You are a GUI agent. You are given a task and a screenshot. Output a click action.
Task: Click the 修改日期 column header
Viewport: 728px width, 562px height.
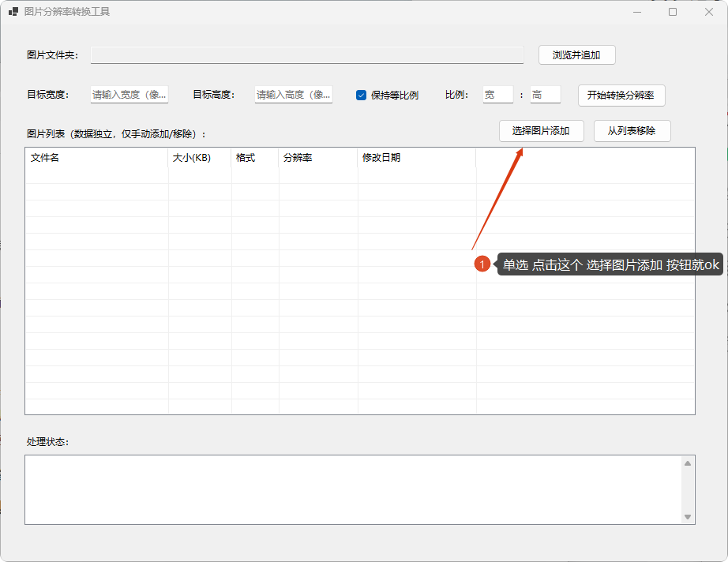click(417, 158)
